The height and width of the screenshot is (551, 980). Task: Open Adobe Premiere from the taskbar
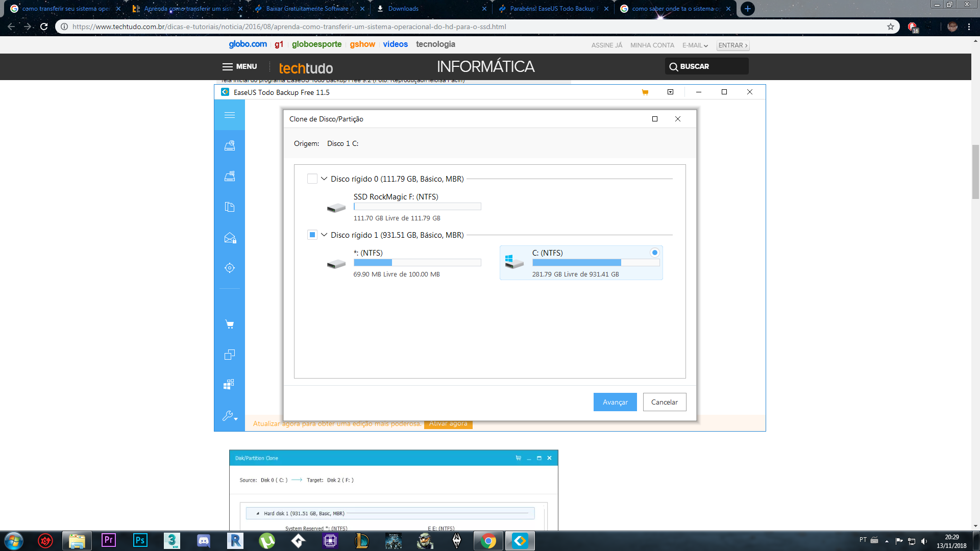coord(109,540)
